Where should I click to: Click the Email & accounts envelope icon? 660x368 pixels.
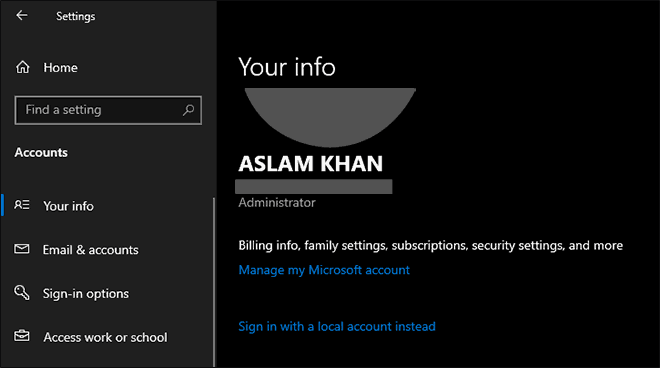point(22,249)
